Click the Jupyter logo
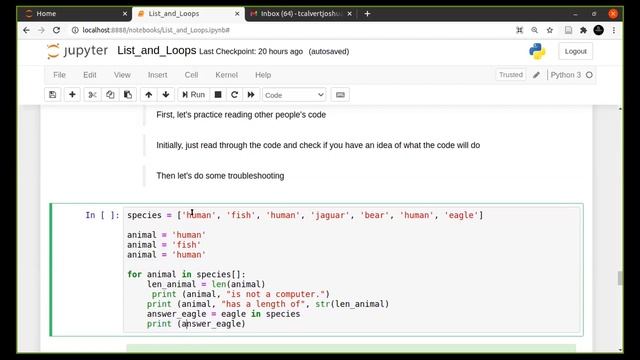The width and height of the screenshot is (640, 360). pos(78,51)
